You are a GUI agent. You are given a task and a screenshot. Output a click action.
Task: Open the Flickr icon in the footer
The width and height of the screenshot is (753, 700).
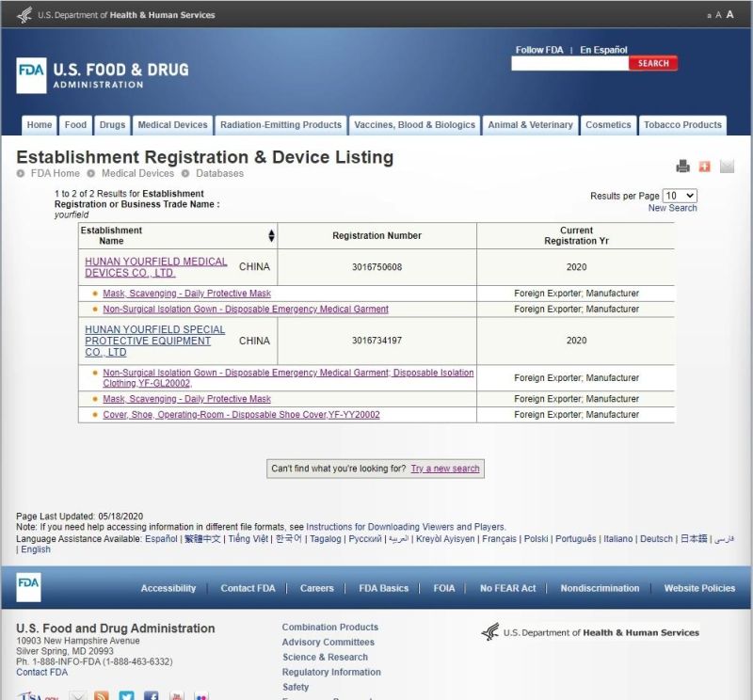201,695
